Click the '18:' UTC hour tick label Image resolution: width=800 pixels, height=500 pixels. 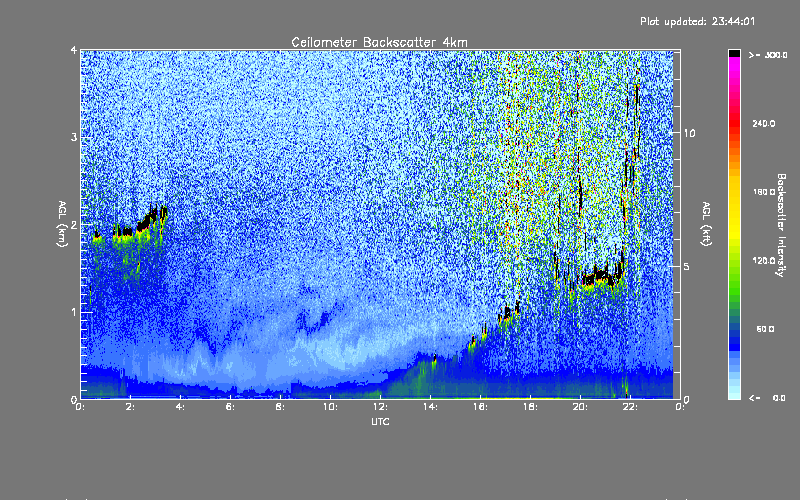pos(530,407)
